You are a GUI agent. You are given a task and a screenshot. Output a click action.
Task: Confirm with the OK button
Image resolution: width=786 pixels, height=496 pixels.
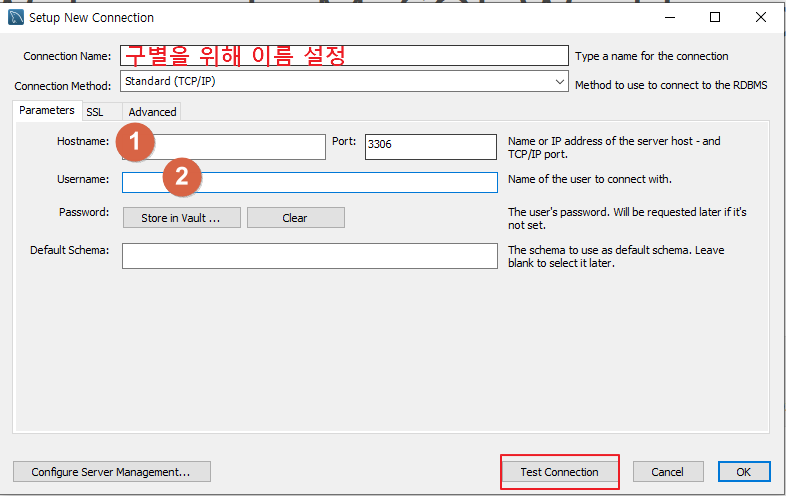click(744, 472)
